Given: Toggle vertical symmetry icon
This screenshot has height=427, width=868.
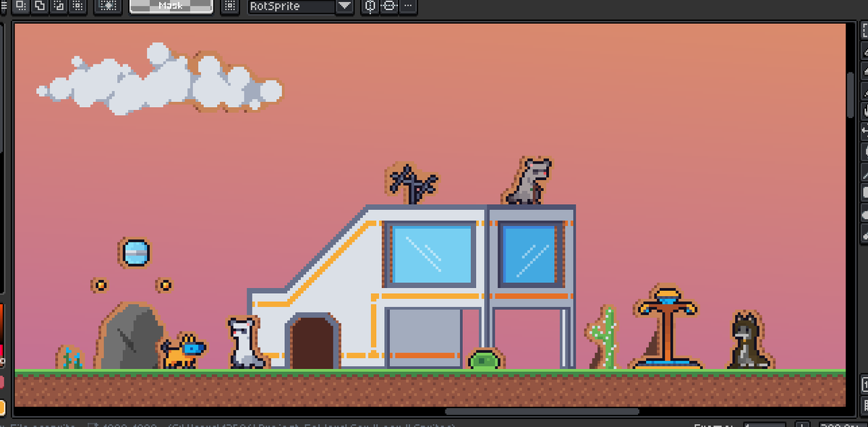Looking at the screenshot, I should (370, 7).
